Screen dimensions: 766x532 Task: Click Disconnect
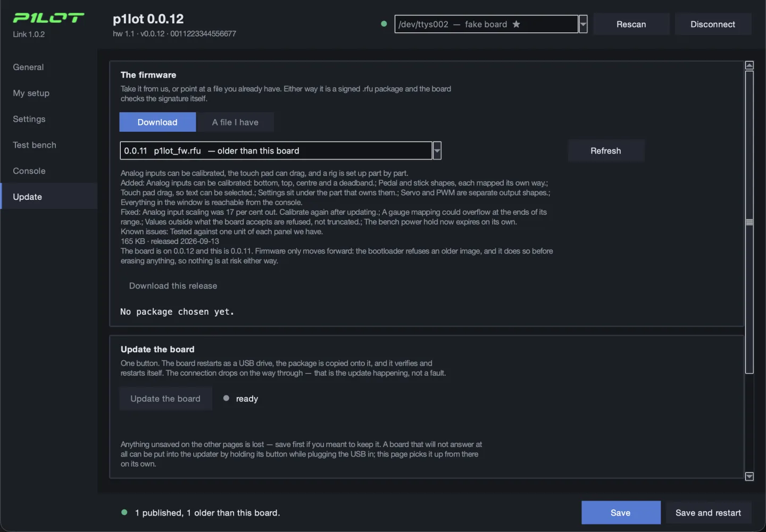coord(713,24)
